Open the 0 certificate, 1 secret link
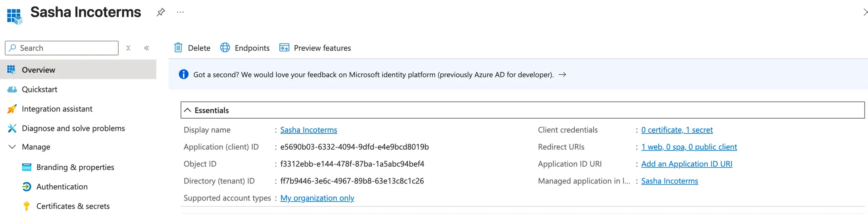 (677, 130)
